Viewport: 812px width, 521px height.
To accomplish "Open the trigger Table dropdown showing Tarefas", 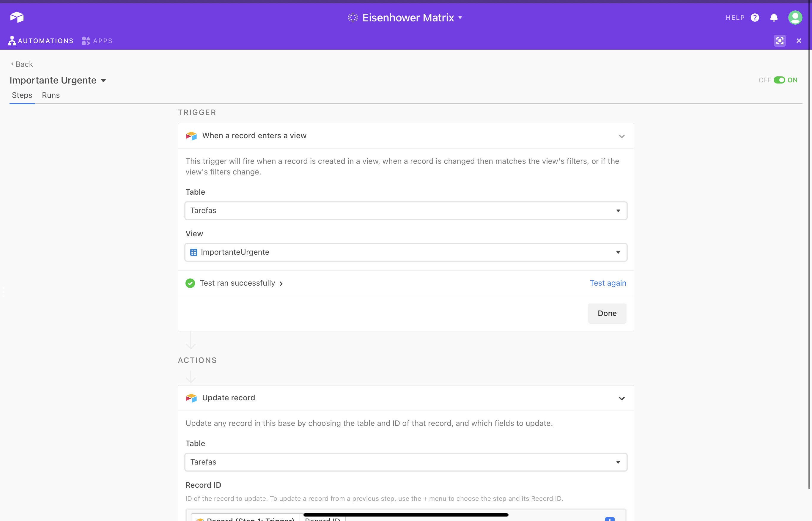I will point(406,211).
